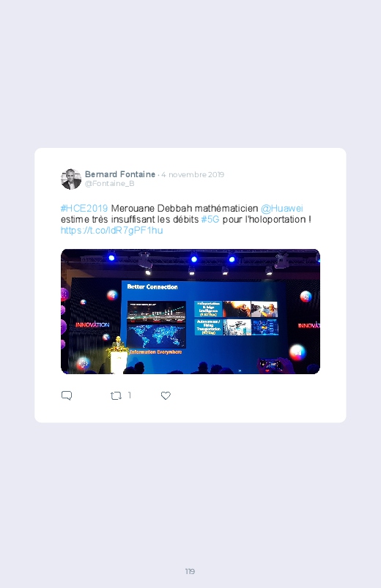Follow the t.co/ldR7gPF1hu link

[112, 230]
